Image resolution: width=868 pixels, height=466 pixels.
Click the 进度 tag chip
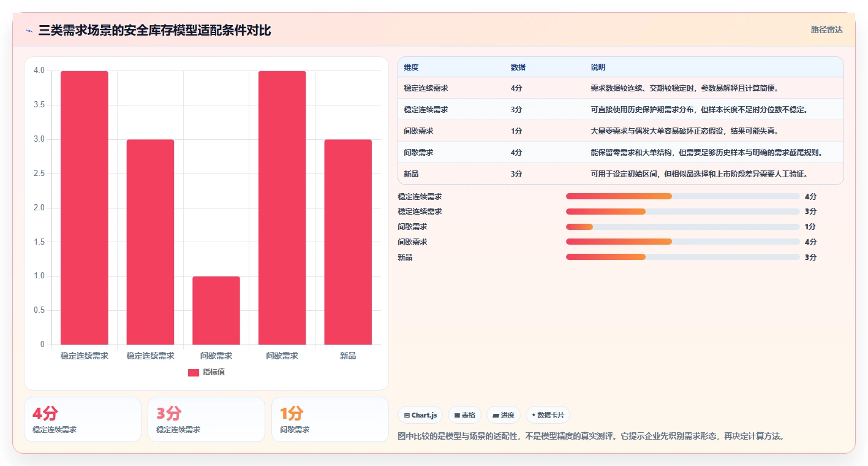[504, 415]
